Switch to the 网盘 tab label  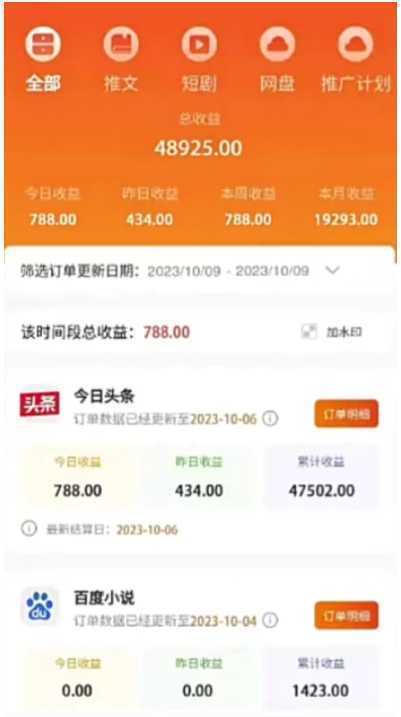tap(277, 84)
